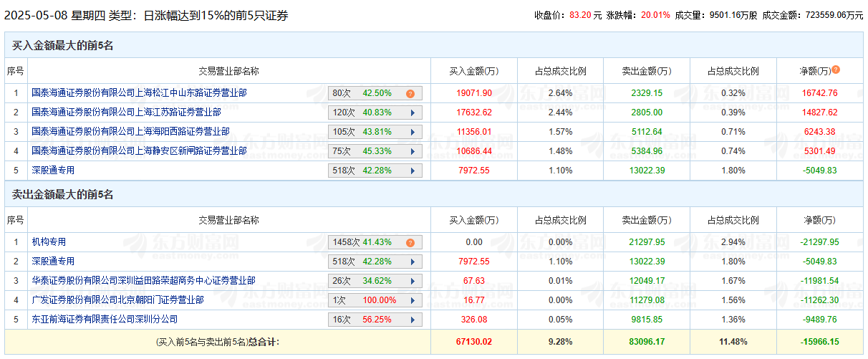Click the 1458次 41.43% statistics box
This screenshot has width=868, height=359.
pos(367,243)
